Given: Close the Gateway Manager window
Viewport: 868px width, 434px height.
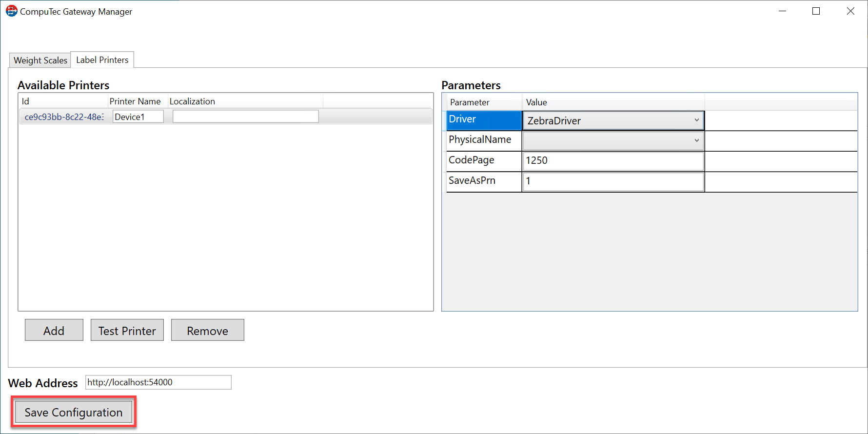Looking at the screenshot, I should point(850,11).
